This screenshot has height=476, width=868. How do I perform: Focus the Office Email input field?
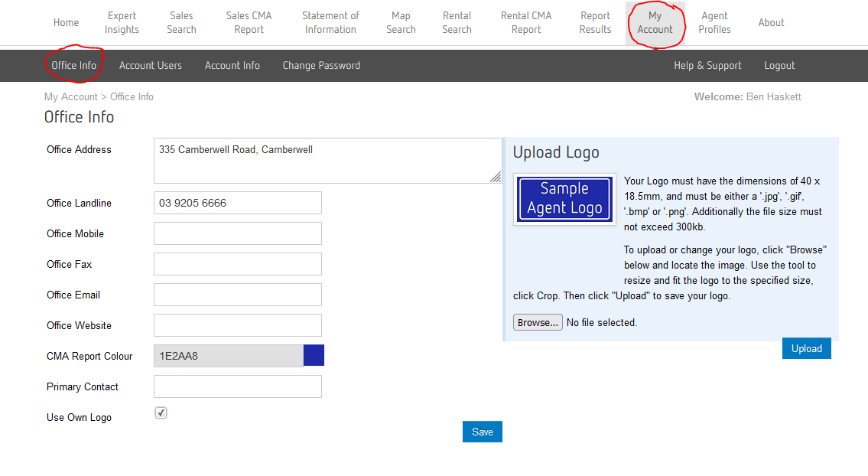coord(238,295)
